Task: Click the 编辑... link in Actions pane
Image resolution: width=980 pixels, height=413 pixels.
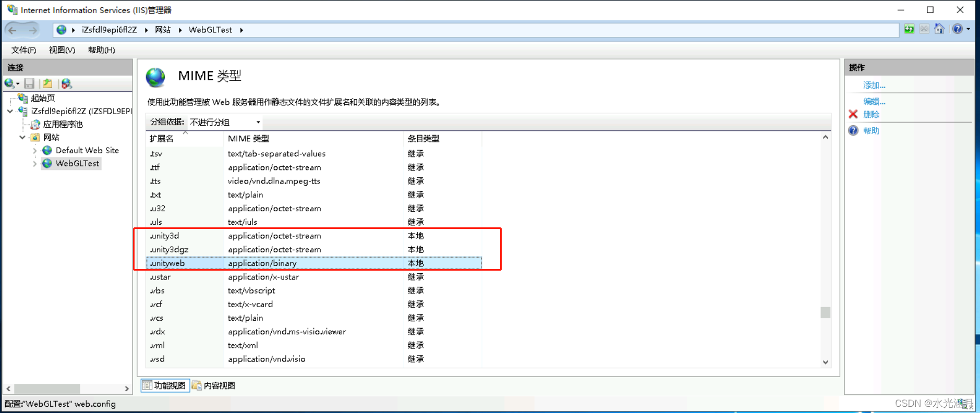Action: (x=874, y=101)
